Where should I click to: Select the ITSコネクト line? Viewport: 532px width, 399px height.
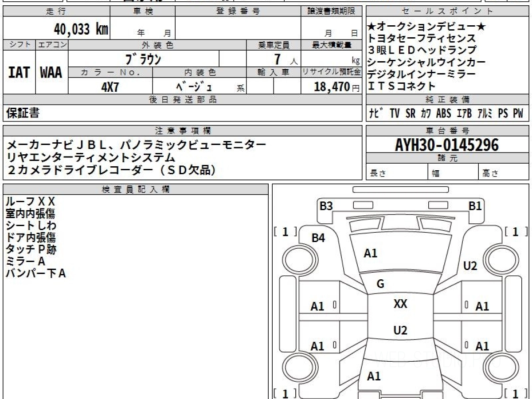point(402,86)
